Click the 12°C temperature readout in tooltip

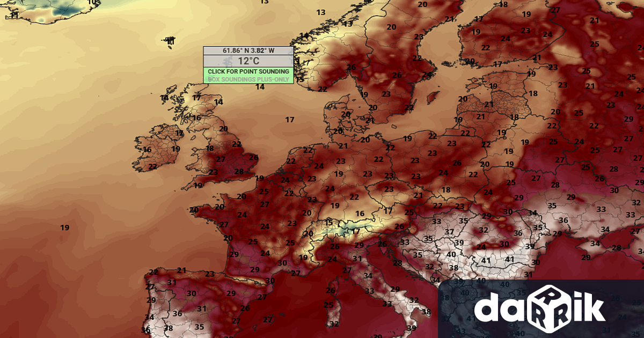click(248, 61)
